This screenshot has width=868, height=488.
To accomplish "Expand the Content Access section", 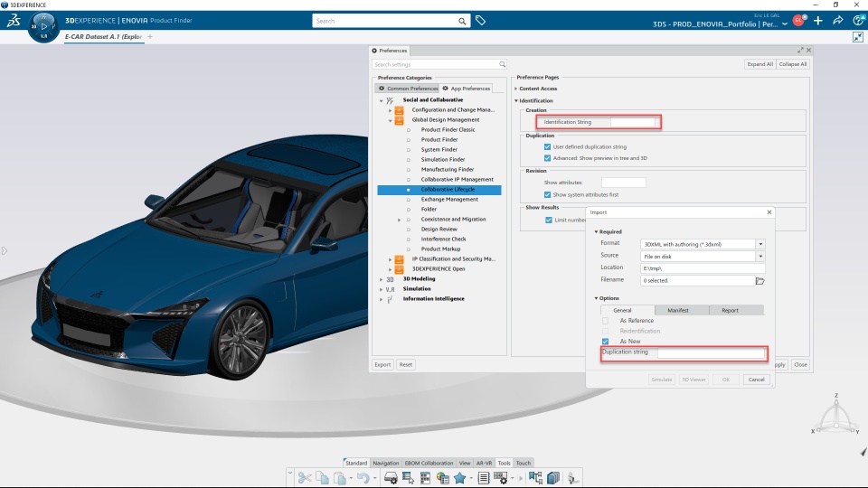I will [516, 89].
